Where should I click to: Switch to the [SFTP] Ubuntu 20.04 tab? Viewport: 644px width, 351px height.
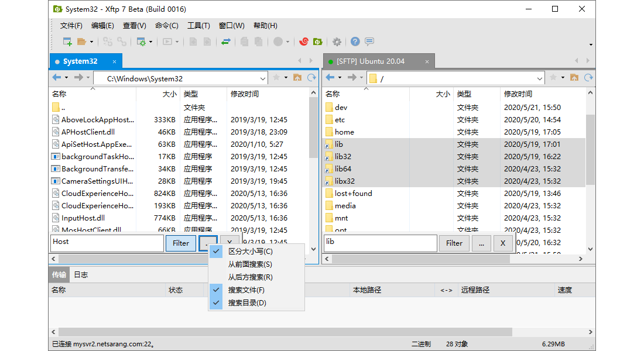379,61
